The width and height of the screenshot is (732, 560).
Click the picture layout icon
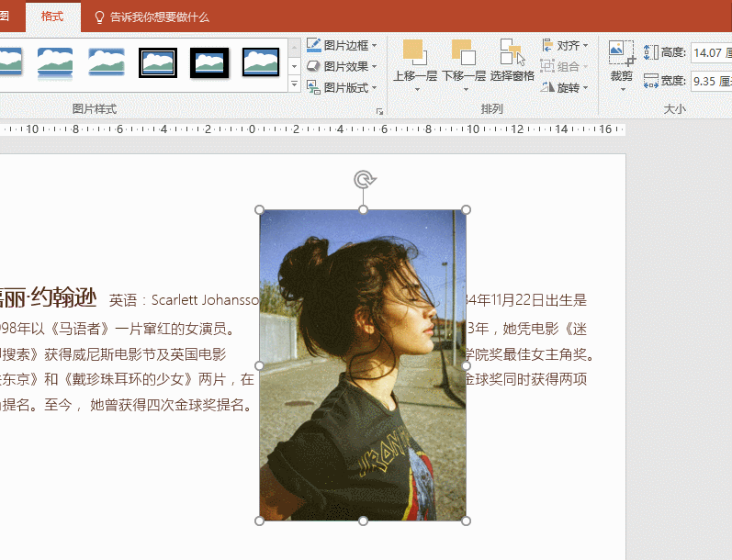pos(313,87)
